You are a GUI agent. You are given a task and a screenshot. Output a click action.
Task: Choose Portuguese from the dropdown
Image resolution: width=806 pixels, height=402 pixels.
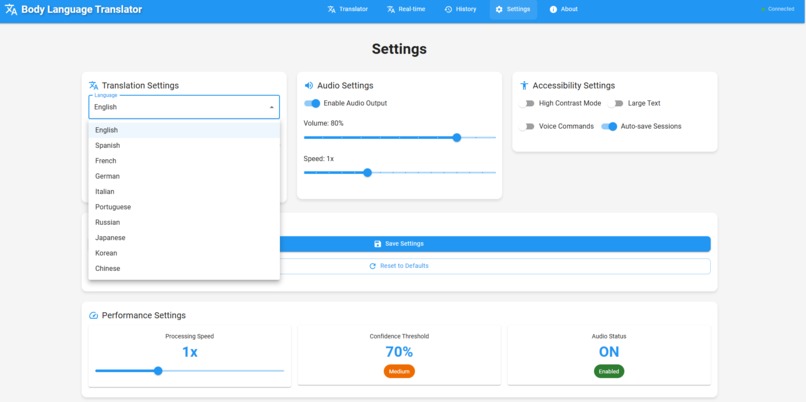[x=184, y=207]
